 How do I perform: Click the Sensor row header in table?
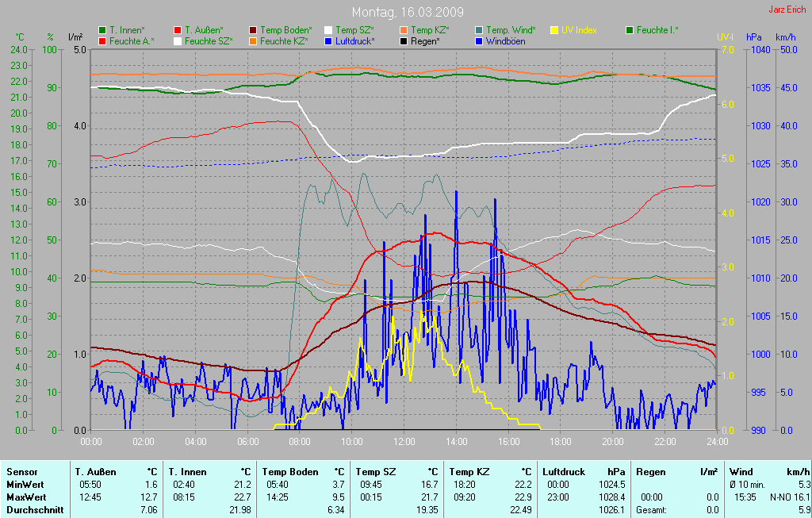[21, 472]
